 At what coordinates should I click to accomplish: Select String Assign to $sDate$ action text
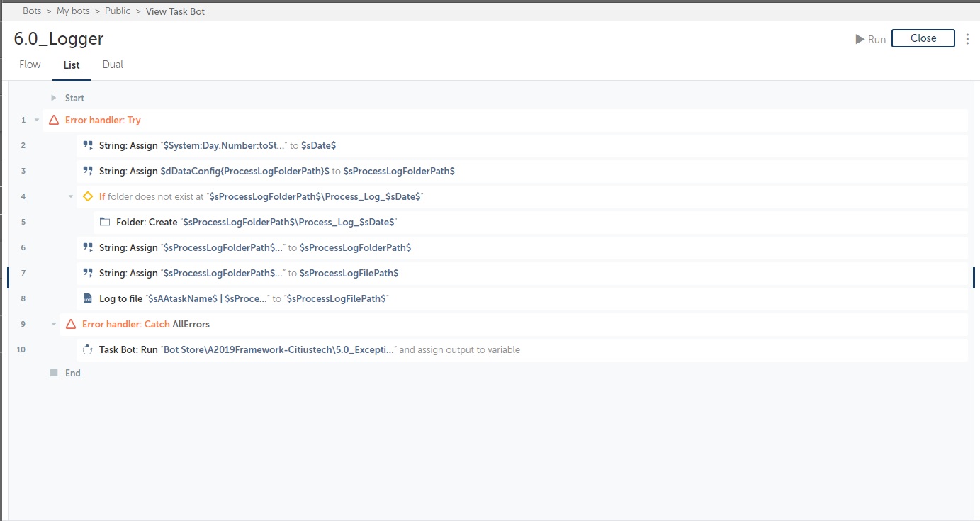click(x=218, y=145)
